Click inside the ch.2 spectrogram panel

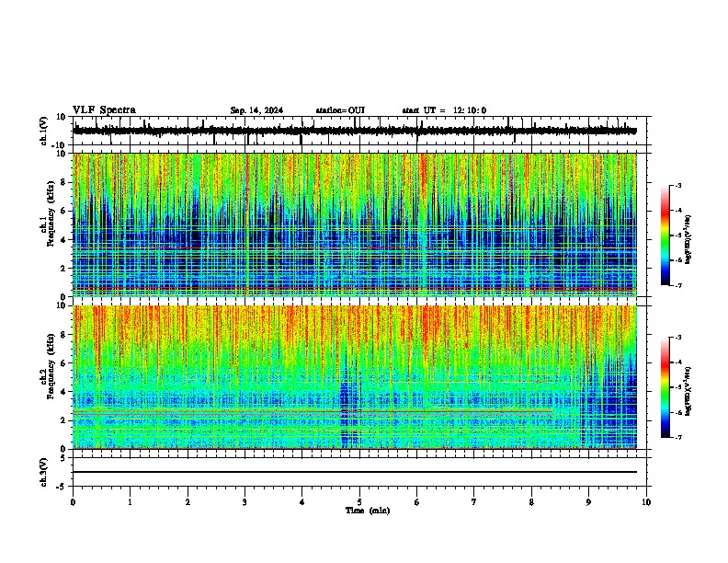coord(355,377)
